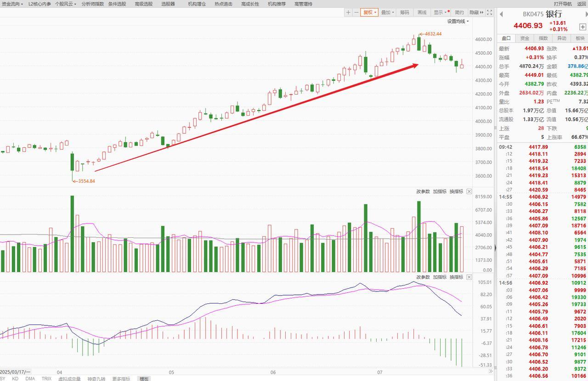Click the BK0475 银行 title

click(543, 14)
